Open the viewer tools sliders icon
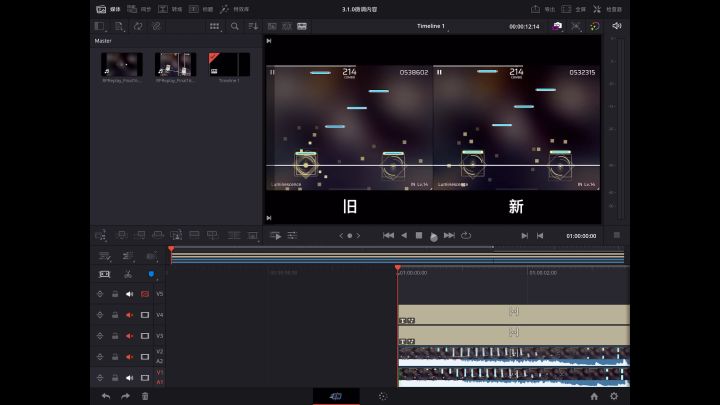Viewport: 720px width, 405px height. (292, 236)
